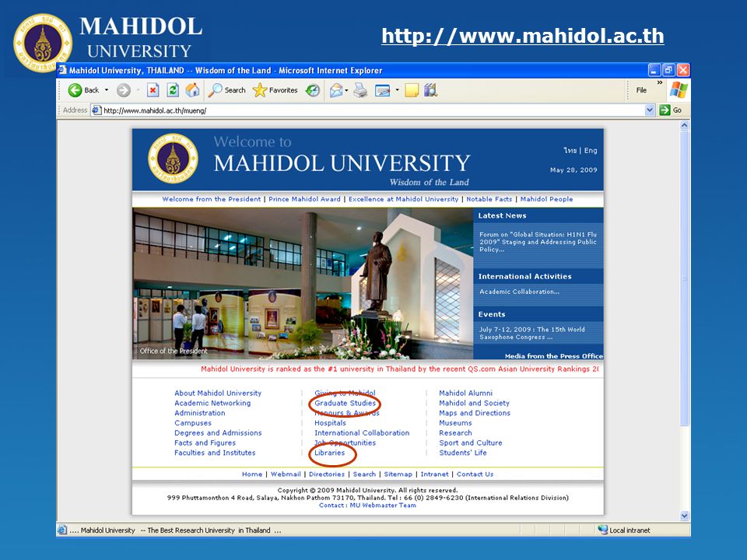Open Faculties and Institutes link
The height and width of the screenshot is (560, 747).
[x=215, y=453]
